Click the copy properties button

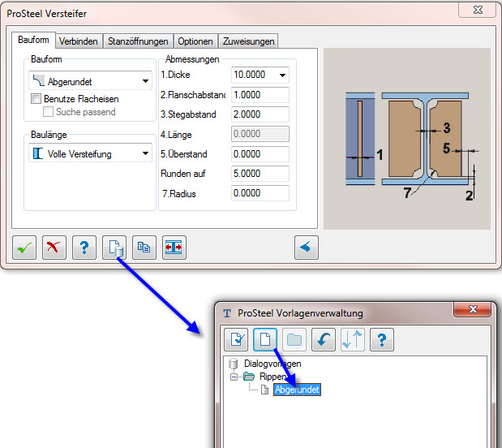(x=144, y=248)
